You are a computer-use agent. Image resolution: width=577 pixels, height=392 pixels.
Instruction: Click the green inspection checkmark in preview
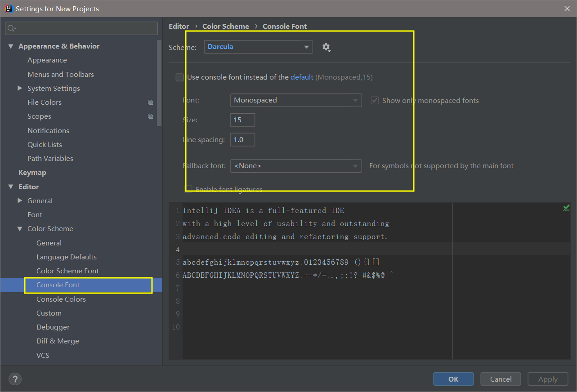[x=566, y=208]
